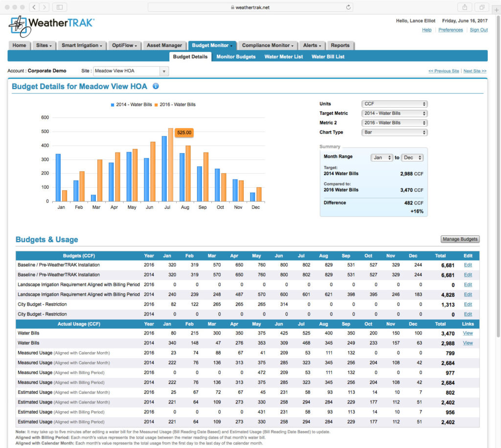
Task: Open the Water Meter List sub-tab
Action: (x=283, y=57)
